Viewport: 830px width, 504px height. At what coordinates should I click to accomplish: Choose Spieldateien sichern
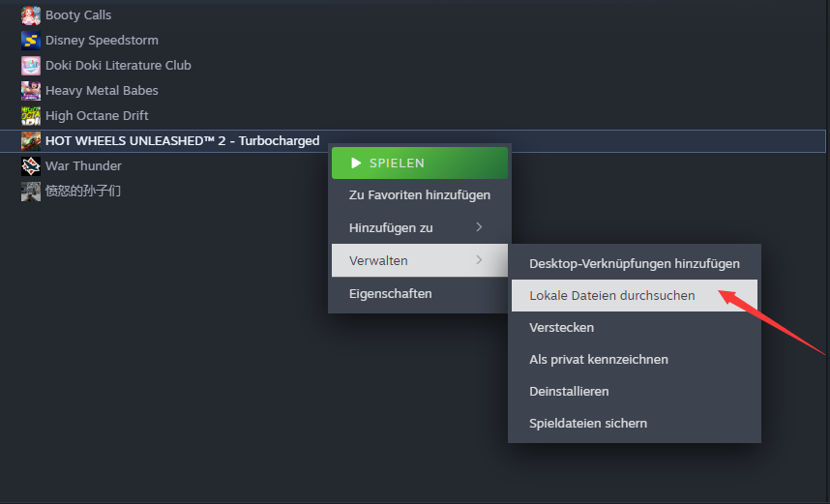click(x=635, y=424)
